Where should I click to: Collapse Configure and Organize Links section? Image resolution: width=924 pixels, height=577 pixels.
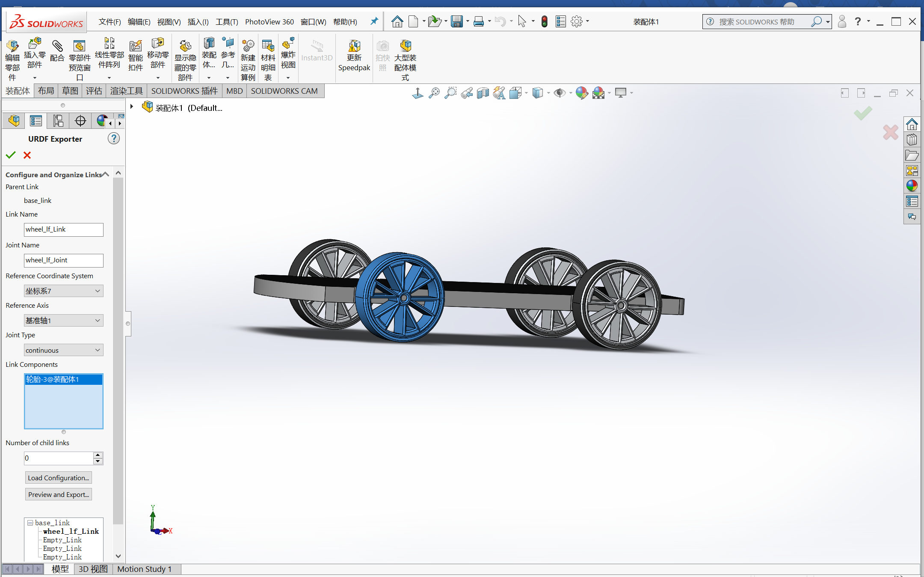tap(106, 174)
